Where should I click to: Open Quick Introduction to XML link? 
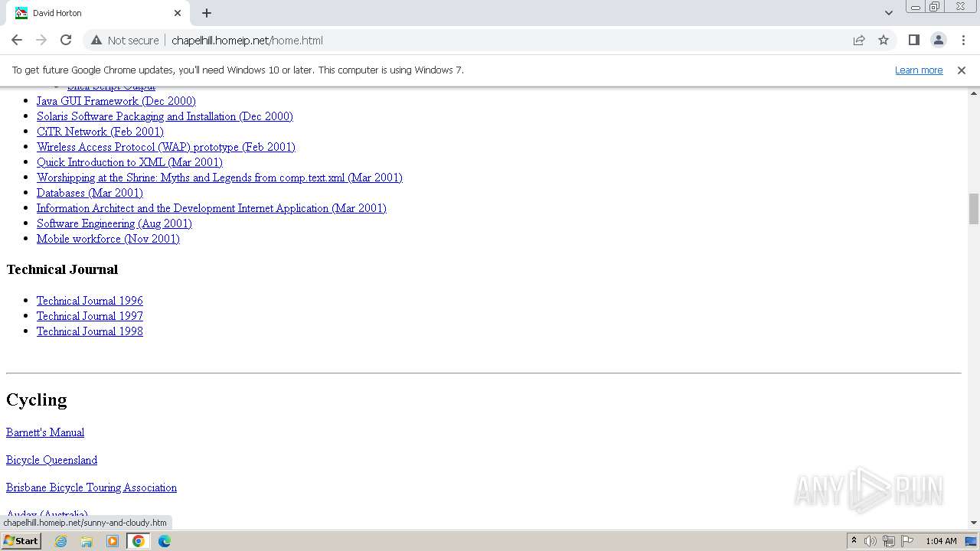click(129, 162)
